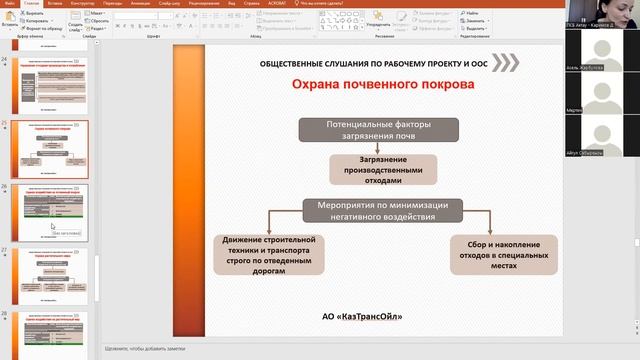Select 'Потенциальные факторы загрязнения почв' box

[x=378, y=130]
